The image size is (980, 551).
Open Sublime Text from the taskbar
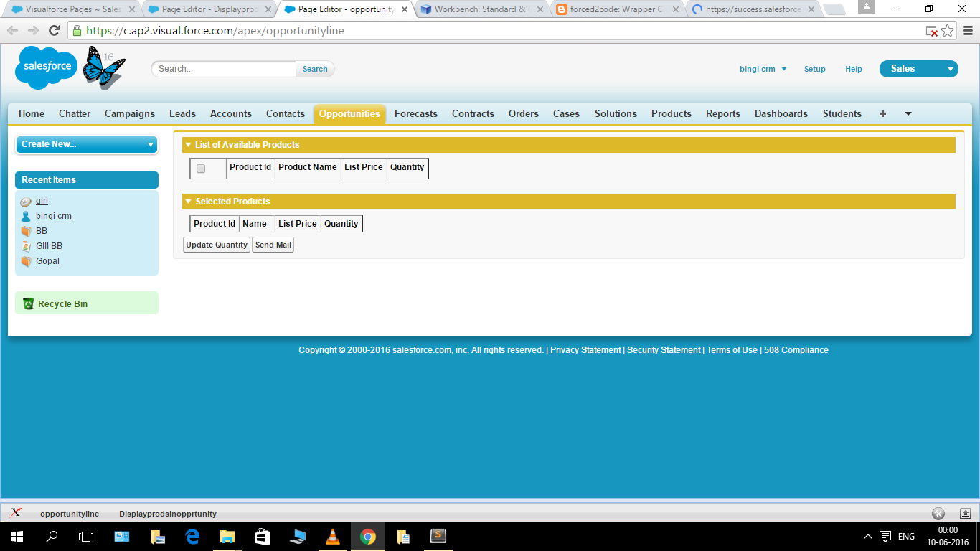tap(438, 536)
